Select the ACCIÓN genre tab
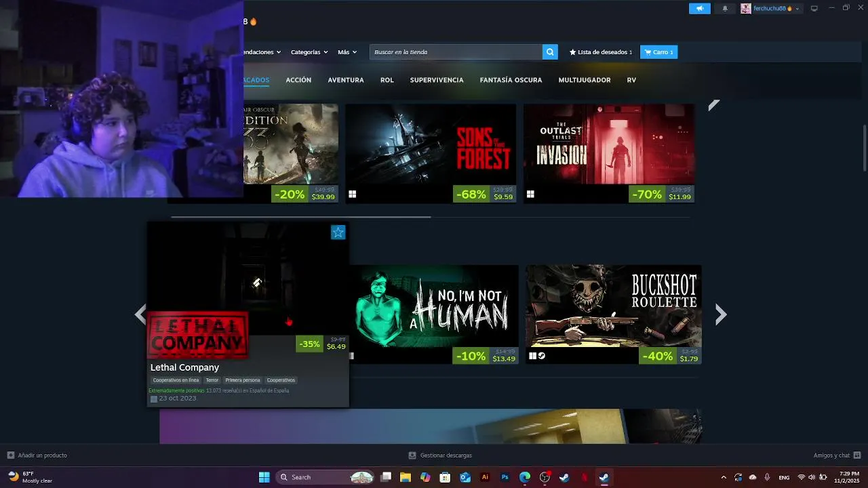Viewport: 868px width, 488px height. 298,80
